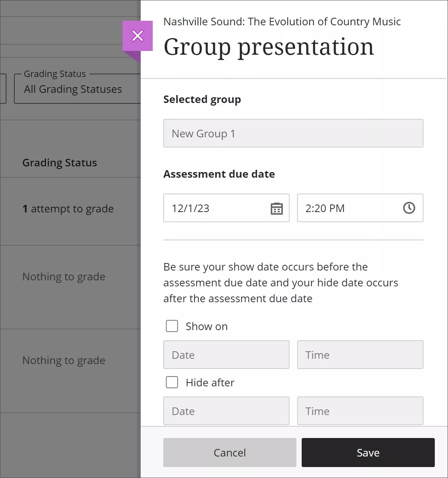Viewport: 448px width, 478px height.
Task: Close the Group presentation panel
Action: click(x=138, y=35)
